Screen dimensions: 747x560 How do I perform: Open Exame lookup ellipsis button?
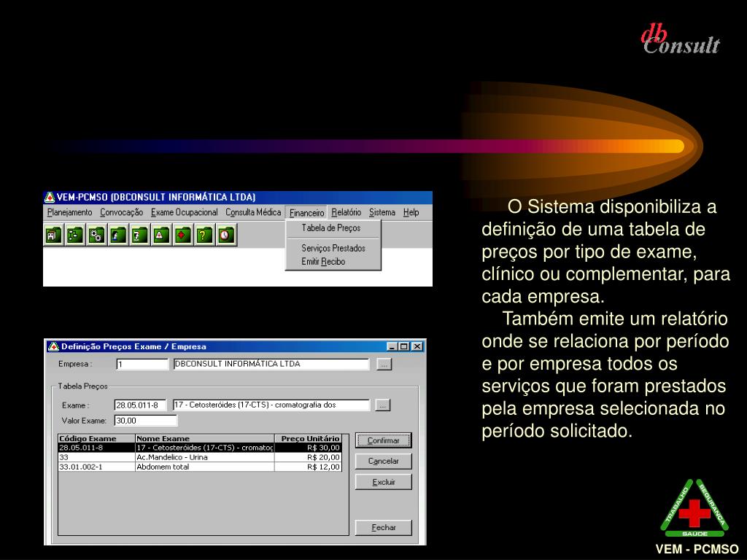[382, 405]
